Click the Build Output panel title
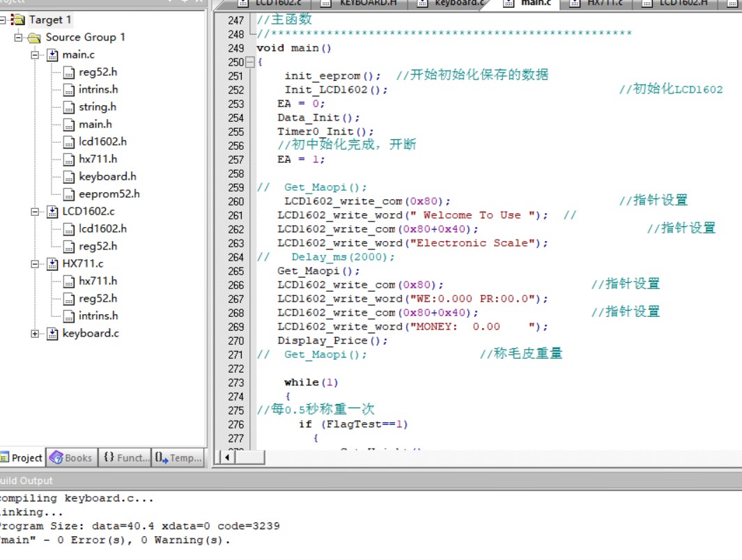The height and width of the screenshot is (560, 742). [26, 481]
